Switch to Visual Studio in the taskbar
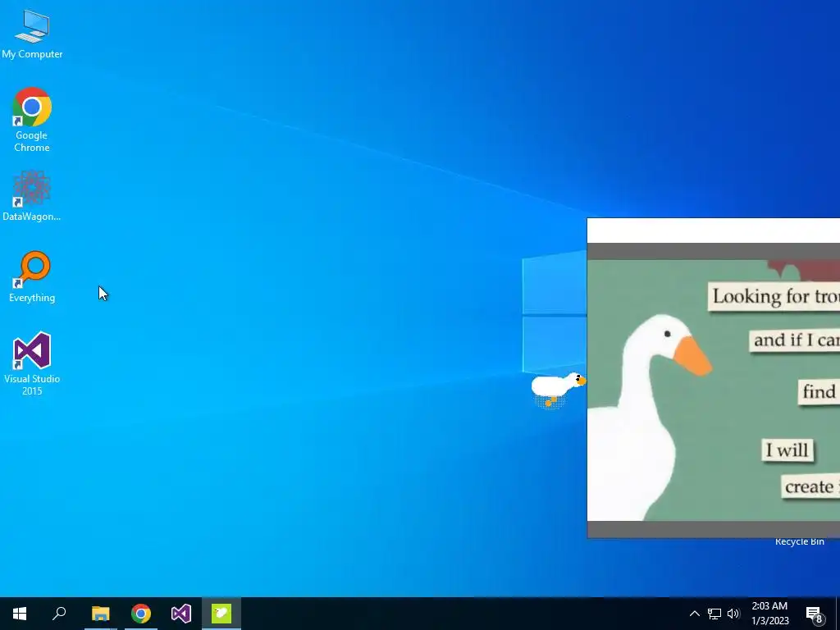This screenshot has height=630, width=840. pyautogui.click(x=181, y=614)
